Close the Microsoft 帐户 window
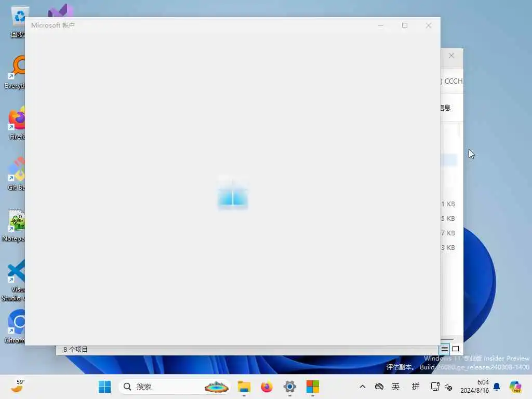 [429, 25]
